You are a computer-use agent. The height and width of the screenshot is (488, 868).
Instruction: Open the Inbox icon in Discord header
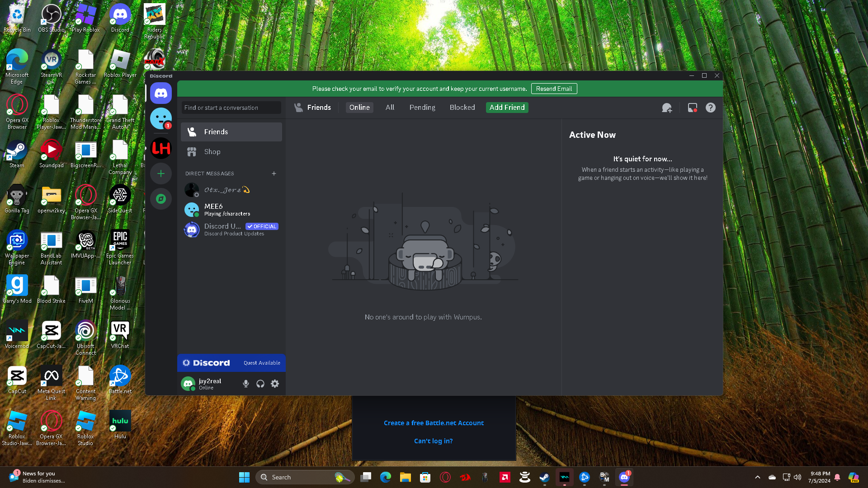(x=692, y=108)
